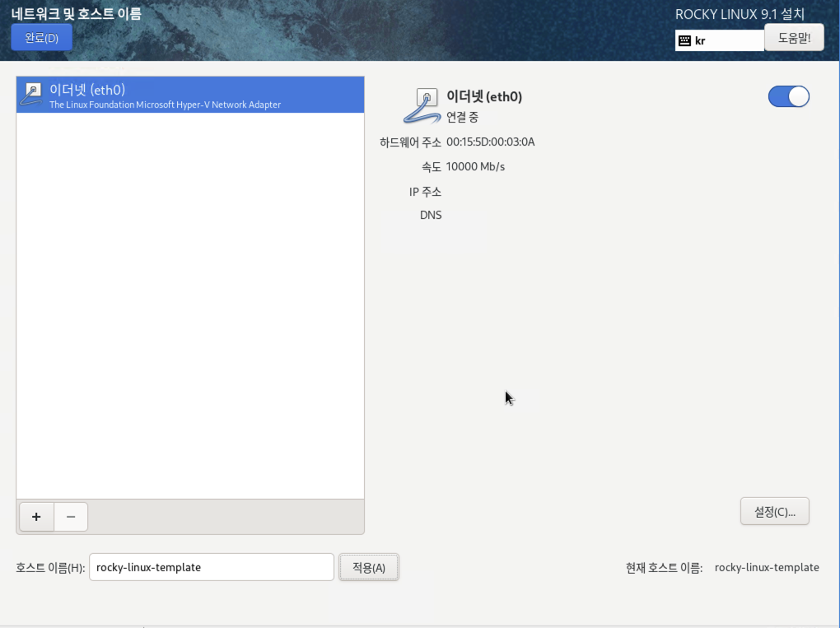Click the 연결 중 connection status text

click(462, 117)
